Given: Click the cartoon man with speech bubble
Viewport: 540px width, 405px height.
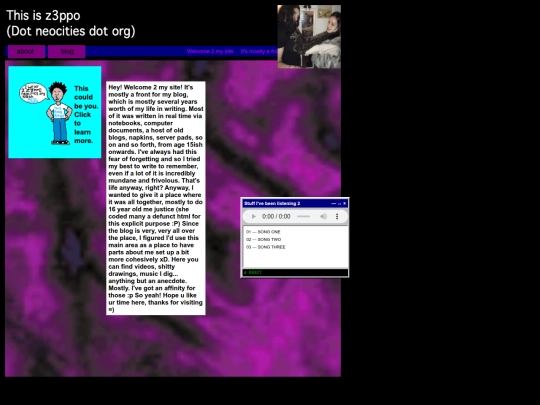Looking at the screenshot, I should point(45,113).
